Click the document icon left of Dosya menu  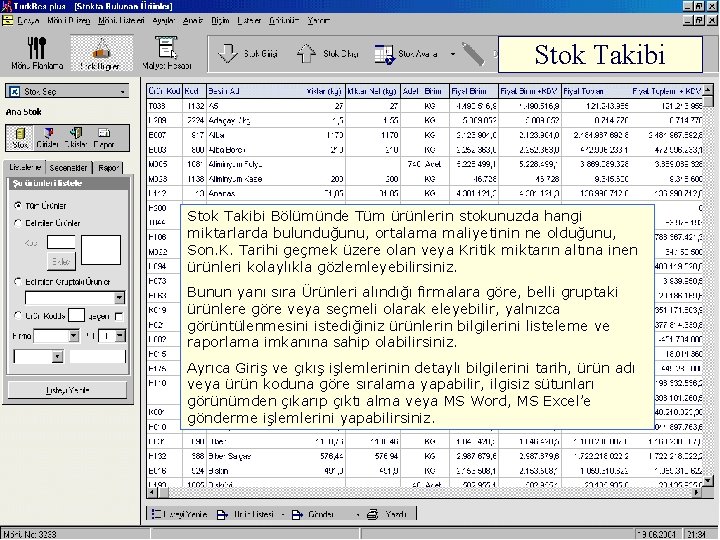pos(7,21)
